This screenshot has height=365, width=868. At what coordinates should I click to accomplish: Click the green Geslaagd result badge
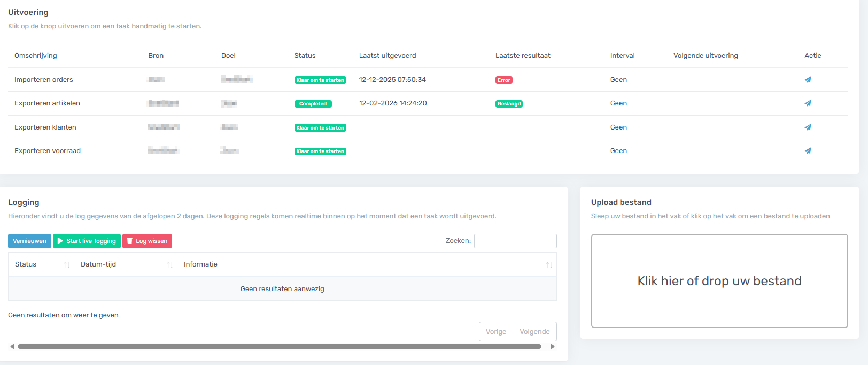tap(509, 104)
